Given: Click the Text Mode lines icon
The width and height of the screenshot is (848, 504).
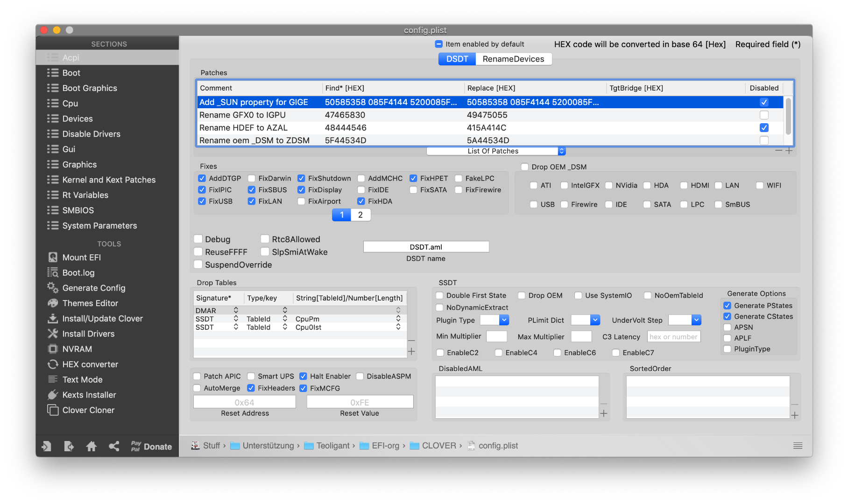Looking at the screenshot, I should click(x=53, y=379).
